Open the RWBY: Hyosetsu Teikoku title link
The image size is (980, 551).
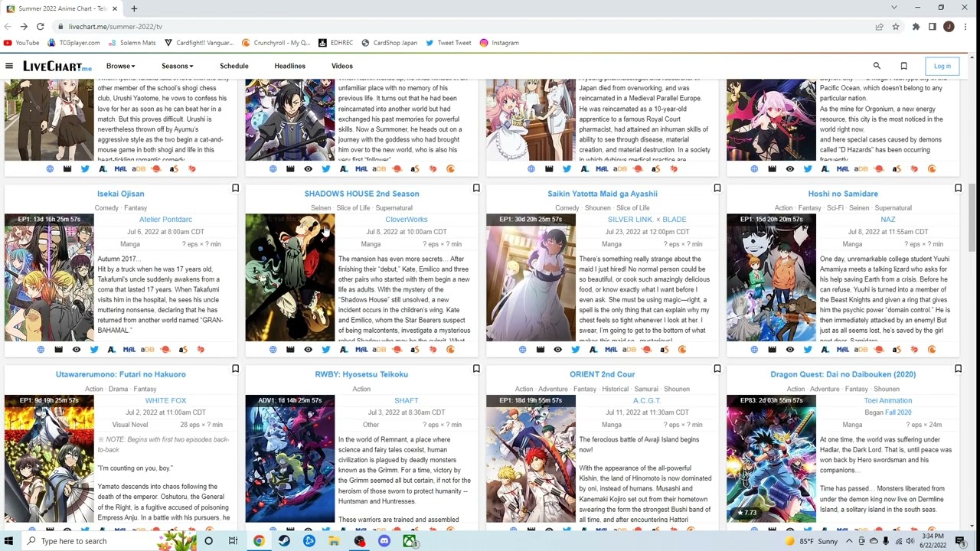[x=361, y=374]
